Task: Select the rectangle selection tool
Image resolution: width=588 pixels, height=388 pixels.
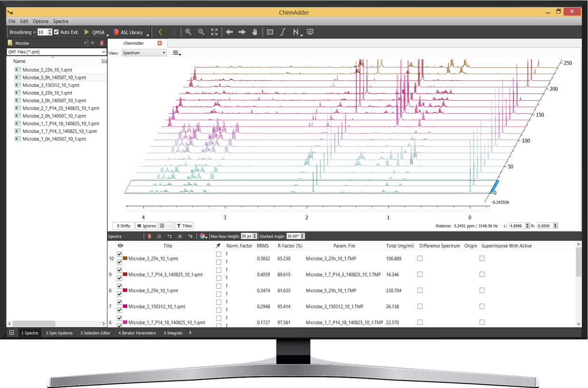Action: (270, 32)
